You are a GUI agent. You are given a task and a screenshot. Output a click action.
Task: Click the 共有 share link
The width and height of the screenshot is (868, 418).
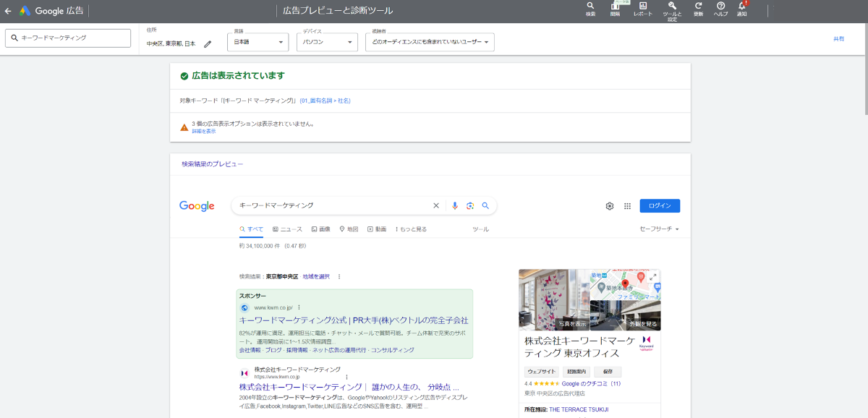(838, 38)
